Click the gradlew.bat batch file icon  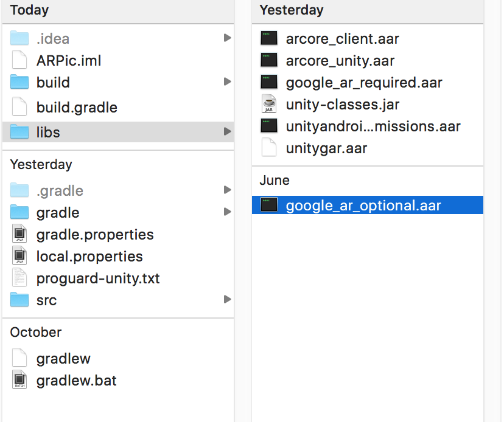pos(20,381)
